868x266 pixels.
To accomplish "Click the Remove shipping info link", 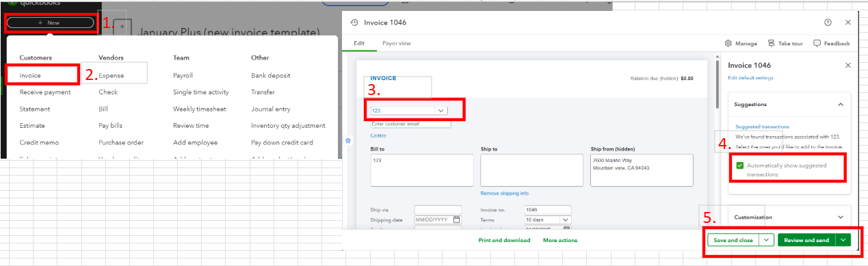I will 505,194.
